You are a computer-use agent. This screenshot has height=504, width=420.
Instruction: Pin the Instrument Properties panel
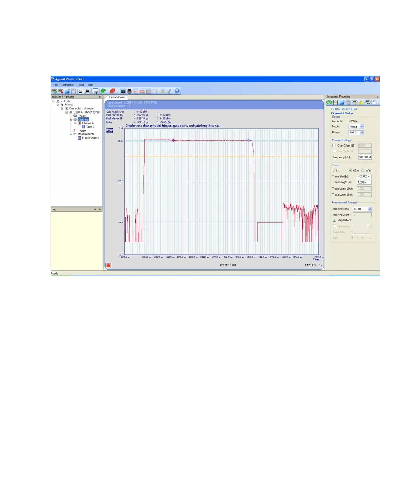coord(377,97)
